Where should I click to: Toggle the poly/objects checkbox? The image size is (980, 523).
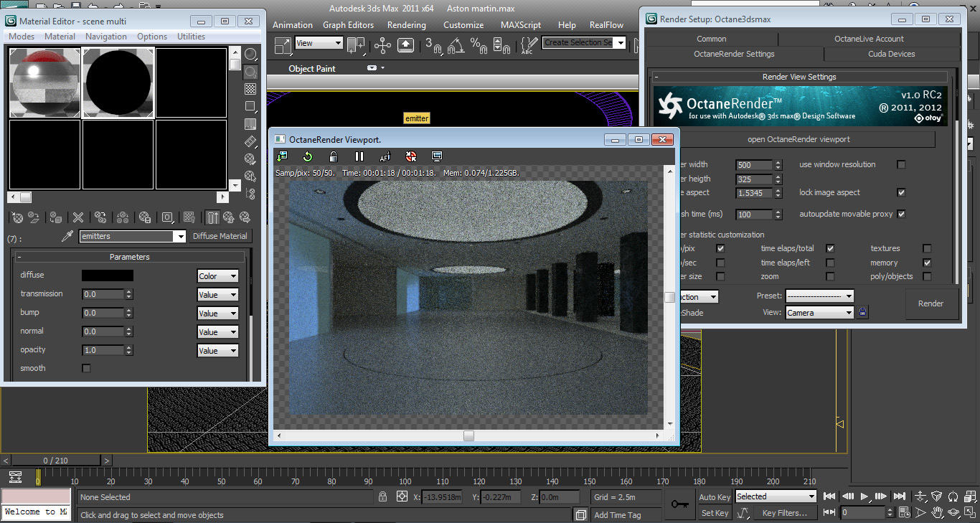pos(927,276)
